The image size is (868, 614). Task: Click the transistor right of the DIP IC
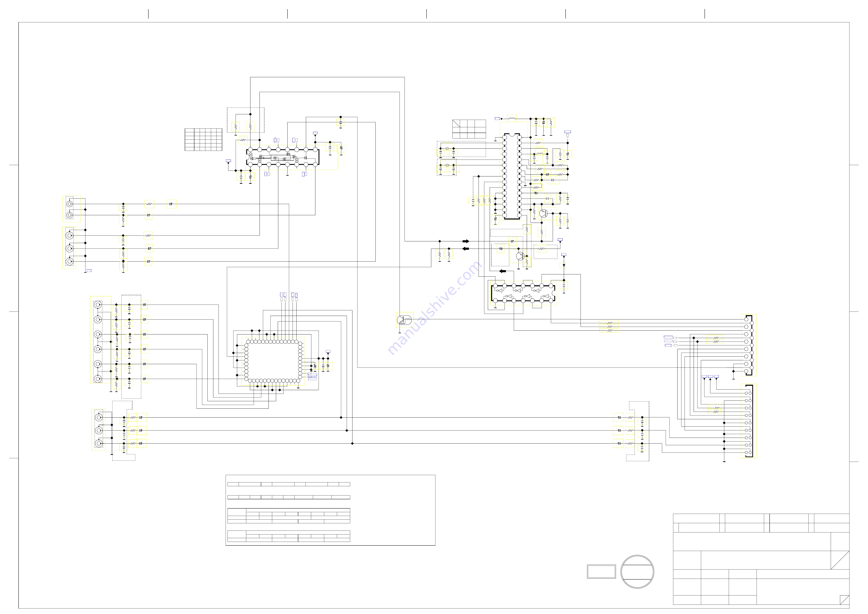point(544,213)
